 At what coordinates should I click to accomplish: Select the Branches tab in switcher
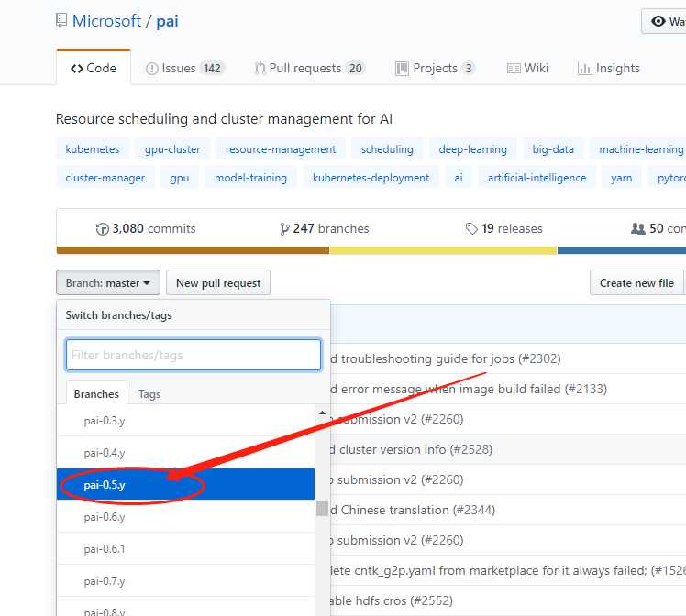(x=96, y=393)
